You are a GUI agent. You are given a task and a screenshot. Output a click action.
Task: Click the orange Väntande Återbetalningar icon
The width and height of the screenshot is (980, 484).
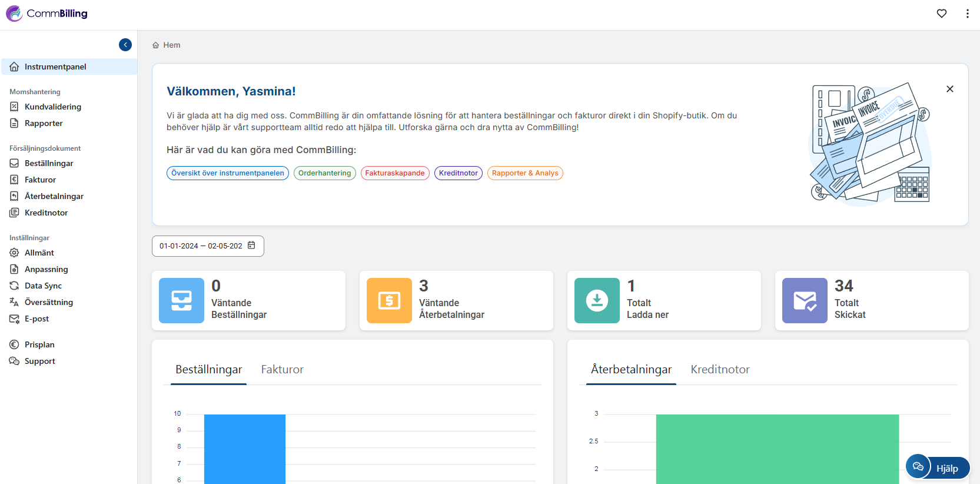pyautogui.click(x=389, y=300)
